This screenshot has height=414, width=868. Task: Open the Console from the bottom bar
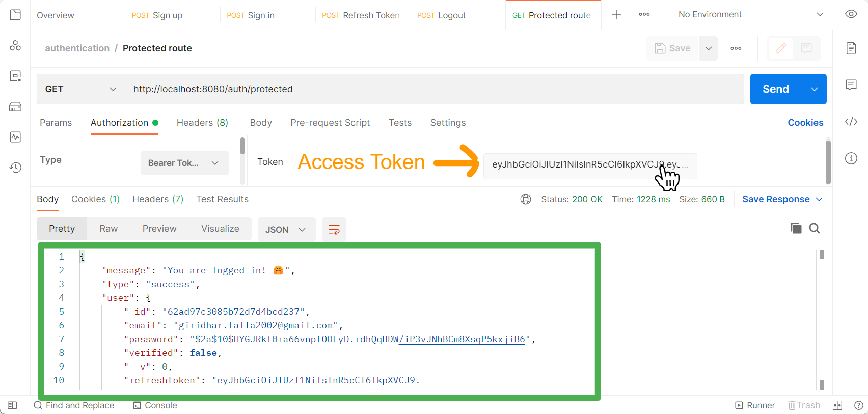coord(155,405)
